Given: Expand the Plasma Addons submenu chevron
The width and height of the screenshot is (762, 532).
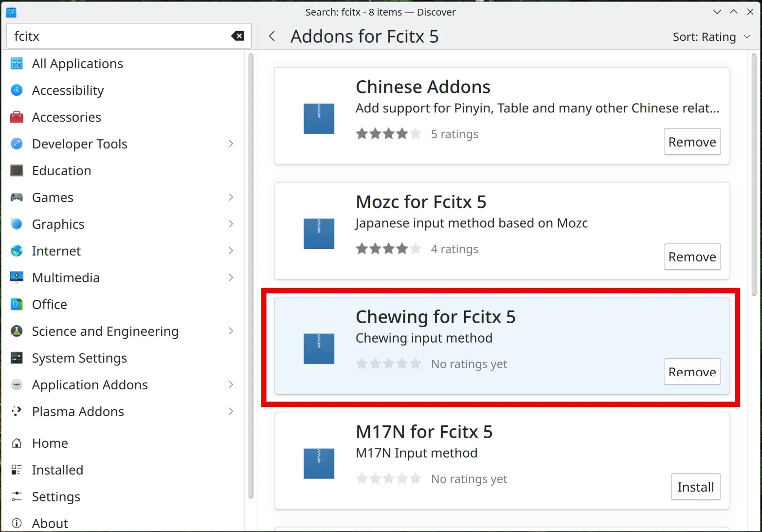Looking at the screenshot, I should pyautogui.click(x=231, y=411).
